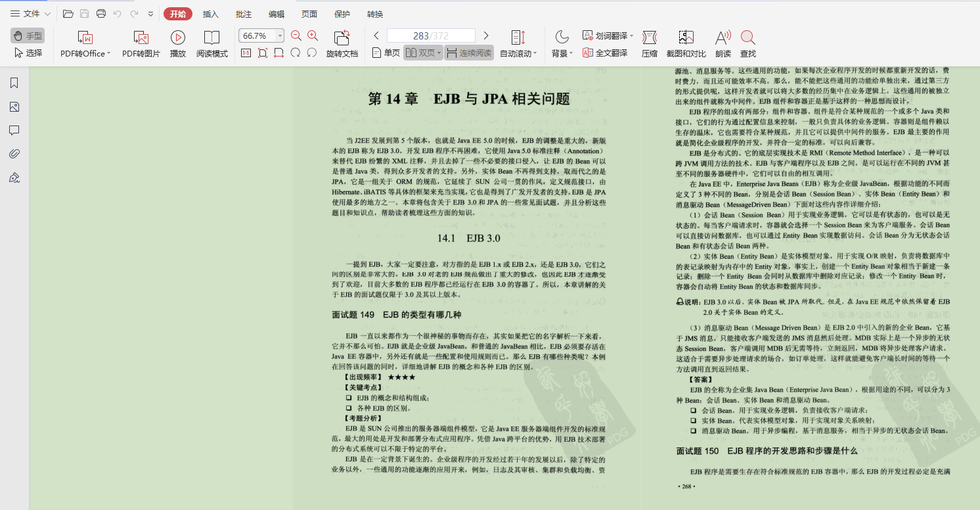
Task: Open the signature pen sidebar panel
Action: [x=14, y=177]
